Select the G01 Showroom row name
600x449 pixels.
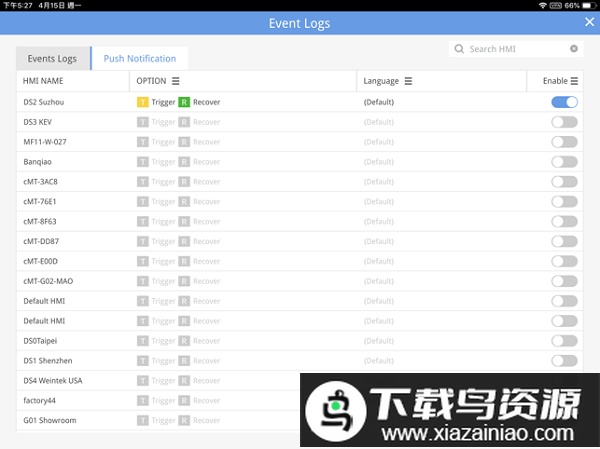pyautogui.click(x=50, y=421)
